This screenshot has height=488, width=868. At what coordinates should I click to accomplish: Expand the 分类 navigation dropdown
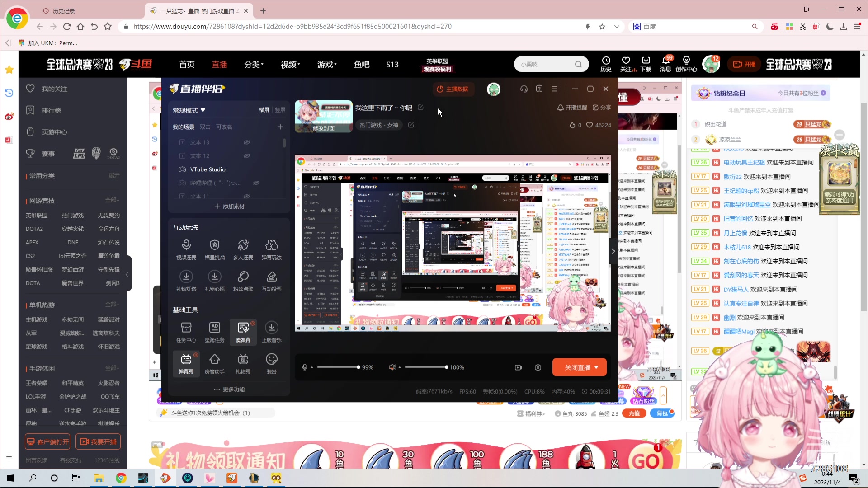point(254,64)
